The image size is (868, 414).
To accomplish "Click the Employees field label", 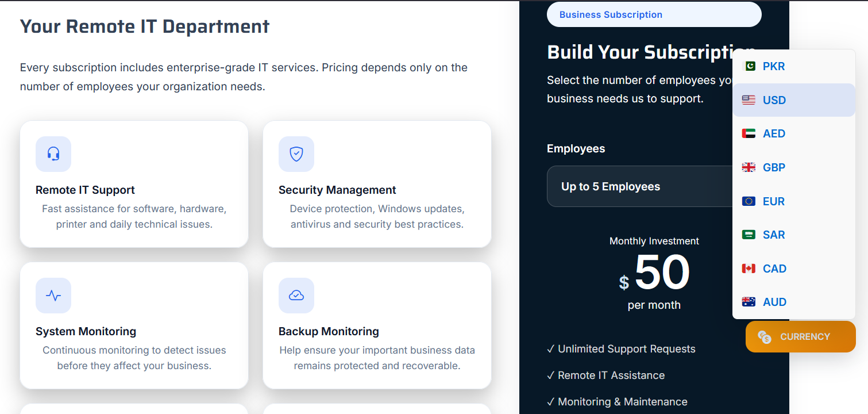I will [x=576, y=148].
